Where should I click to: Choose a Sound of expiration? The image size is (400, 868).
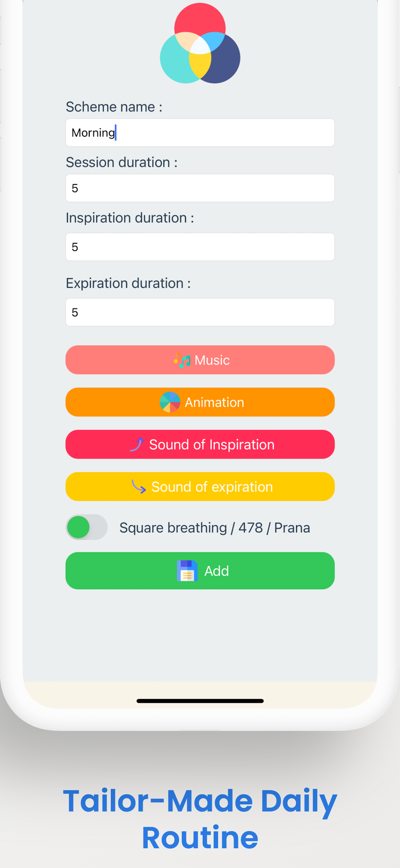point(200,486)
